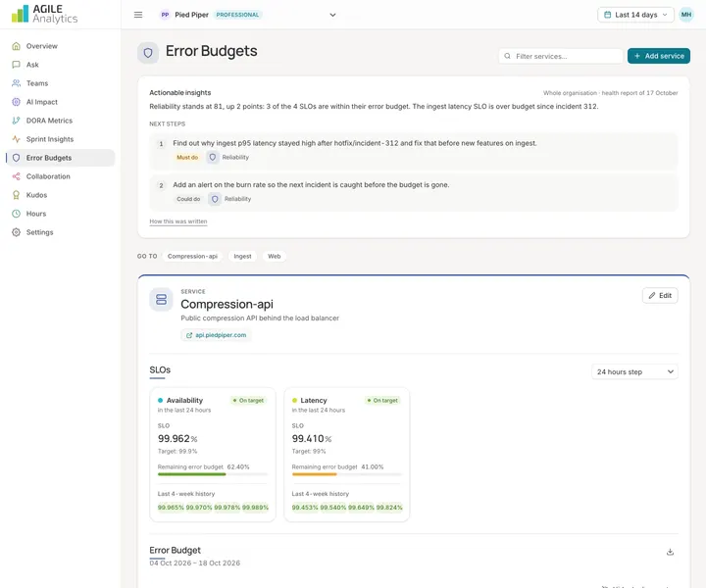Image resolution: width=706 pixels, height=588 pixels.
Task: Click the MH user avatar
Action: click(x=686, y=15)
